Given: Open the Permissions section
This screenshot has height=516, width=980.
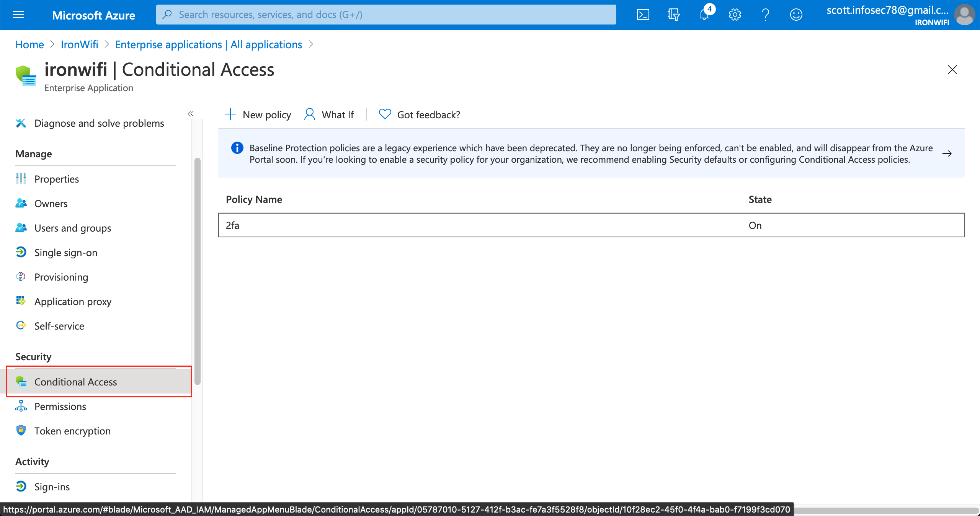Looking at the screenshot, I should [x=60, y=406].
